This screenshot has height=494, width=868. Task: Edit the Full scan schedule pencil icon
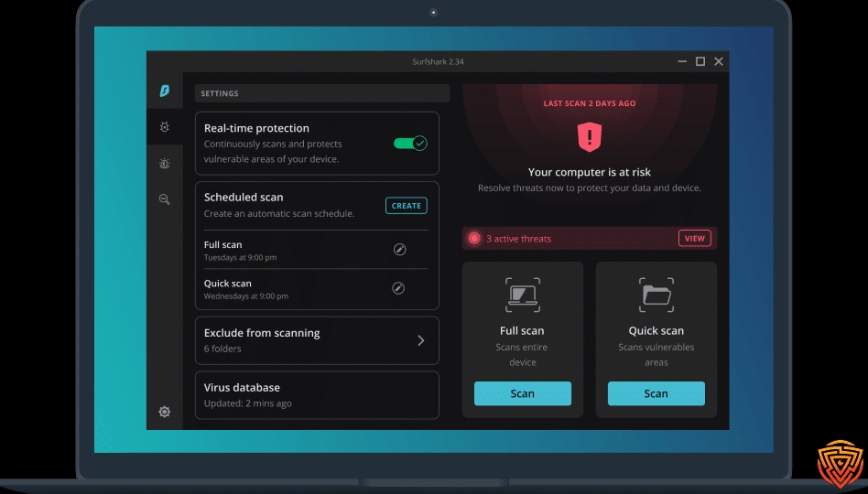tap(399, 250)
